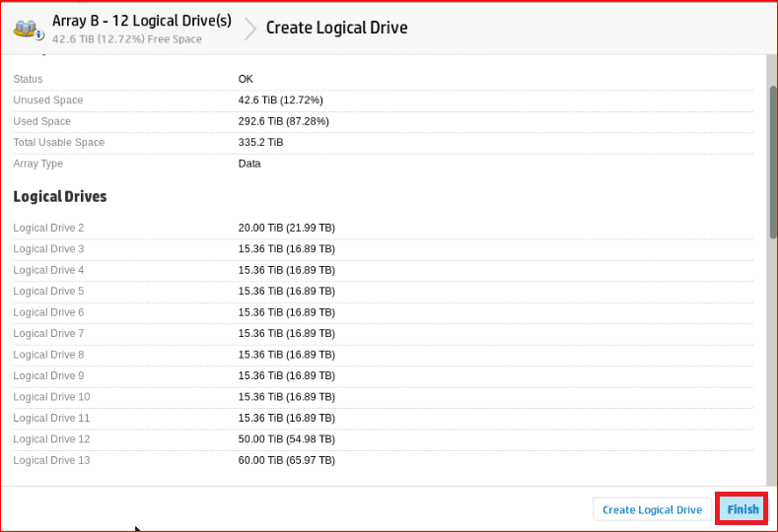
Task: Pick the Logical Drive 10 row label
Action: pos(51,397)
